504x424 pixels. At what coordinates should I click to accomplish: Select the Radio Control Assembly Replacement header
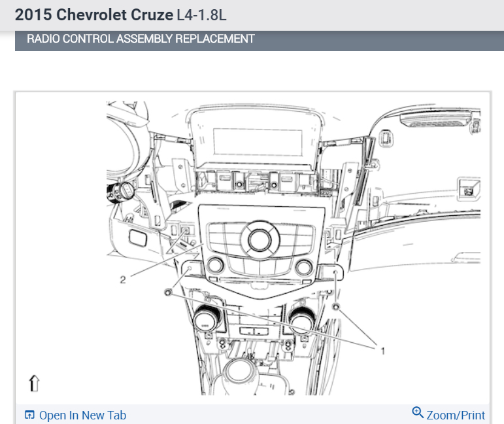[141, 39]
